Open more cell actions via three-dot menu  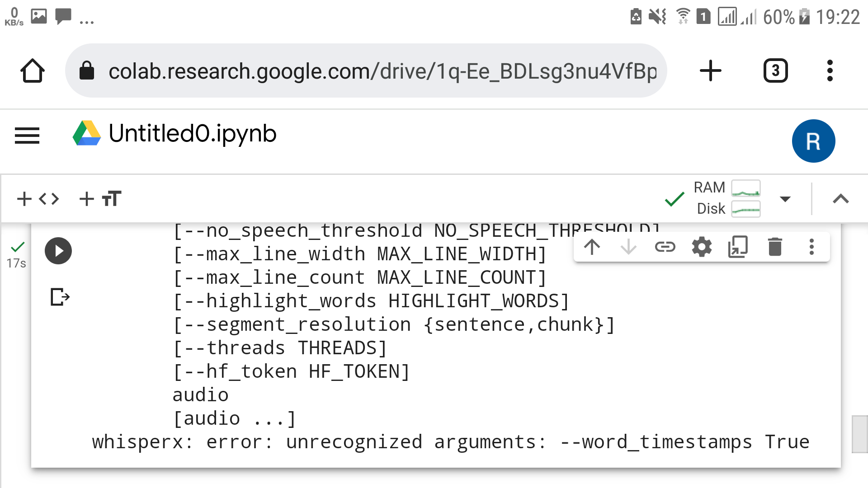pyautogui.click(x=811, y=247)
